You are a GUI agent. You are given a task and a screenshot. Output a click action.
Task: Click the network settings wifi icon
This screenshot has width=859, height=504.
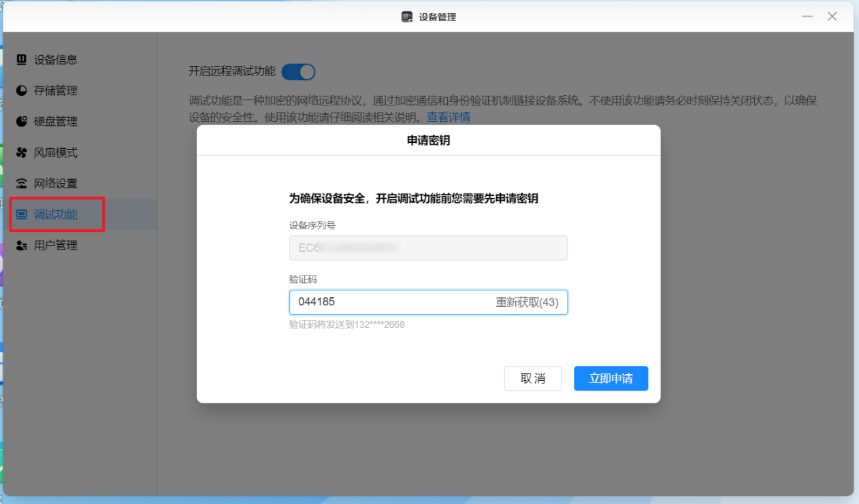(x=22, y=184)
